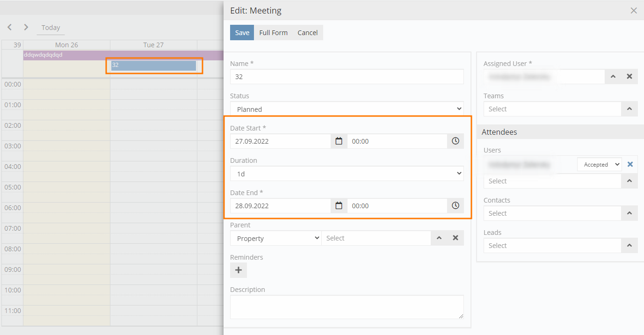Open calendar picker for Date Start
Image resolution: width=644 pixels, height=335 pixels.
(339, 141)
